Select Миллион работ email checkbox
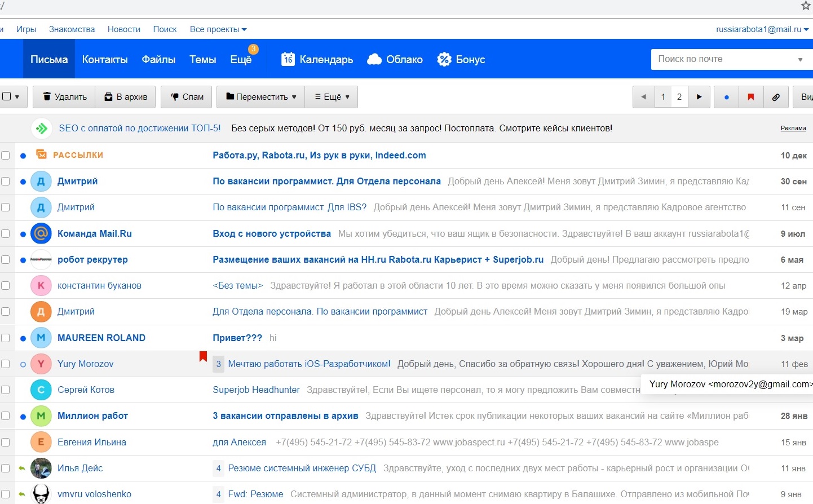The height and width of the screenshot is (504, 813). click(6, 416)
